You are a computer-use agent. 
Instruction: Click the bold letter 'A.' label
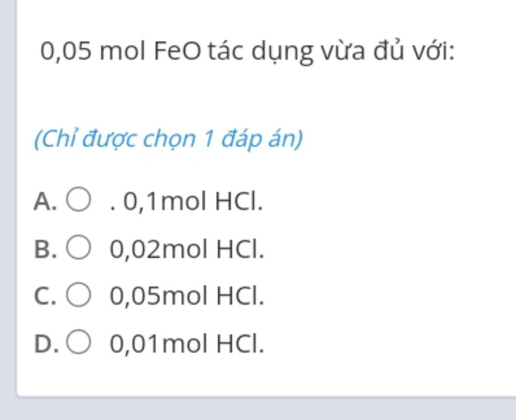tap(45, 201)
